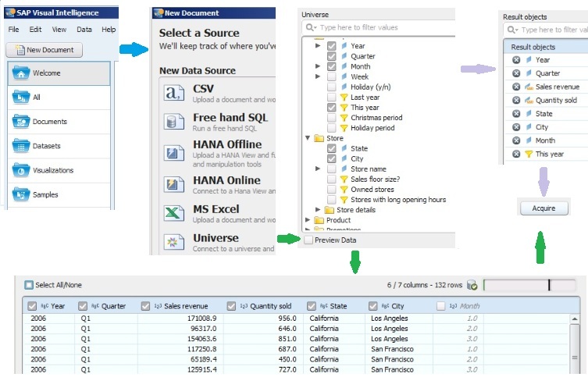Check the Christmas period filter
Screen dimensions: 588x384
click(x=332, y=118)
